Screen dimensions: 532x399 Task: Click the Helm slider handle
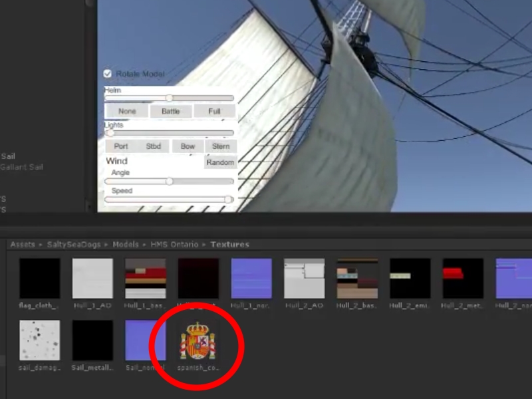pyautogui.click(x=170, y=98)
